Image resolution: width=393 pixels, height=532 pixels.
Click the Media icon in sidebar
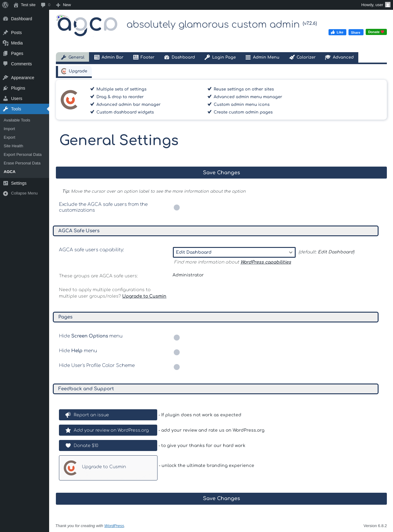[x=6, y=43]
